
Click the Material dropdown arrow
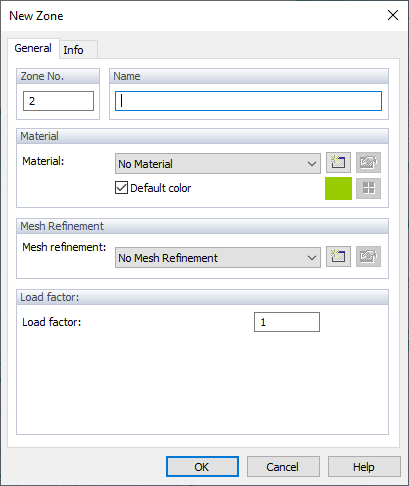click(312, 164)
